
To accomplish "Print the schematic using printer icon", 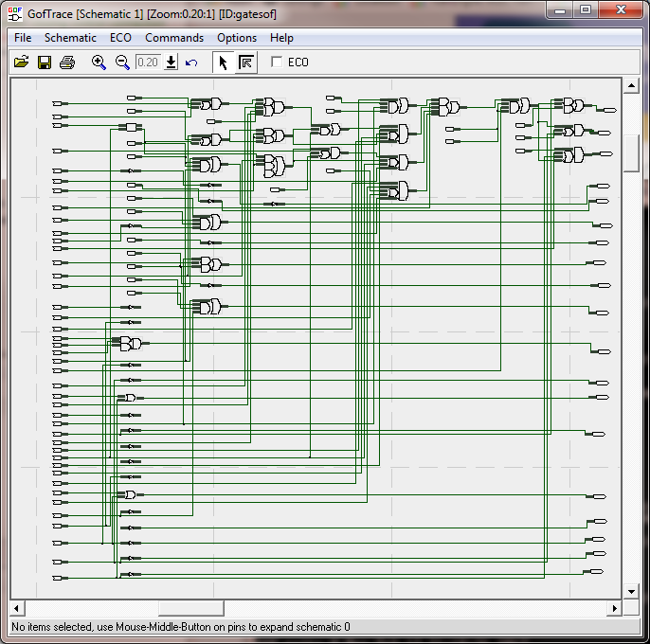I will tap(67, 63).
